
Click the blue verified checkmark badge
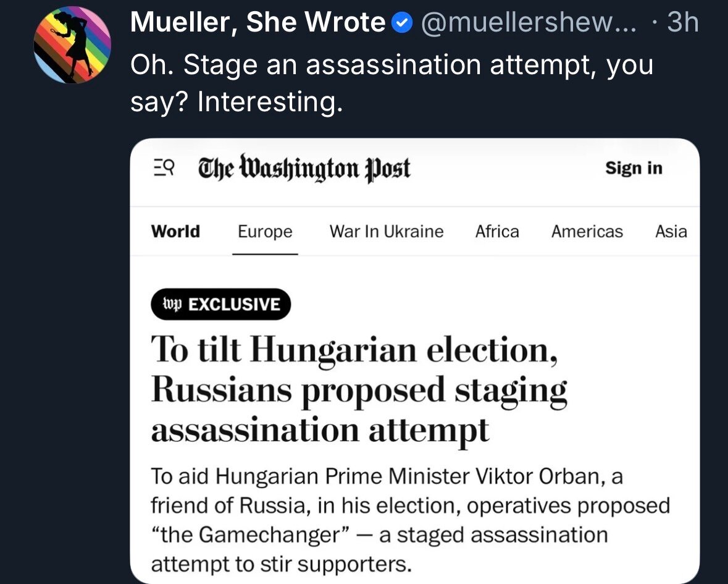[x=403, y=23]
